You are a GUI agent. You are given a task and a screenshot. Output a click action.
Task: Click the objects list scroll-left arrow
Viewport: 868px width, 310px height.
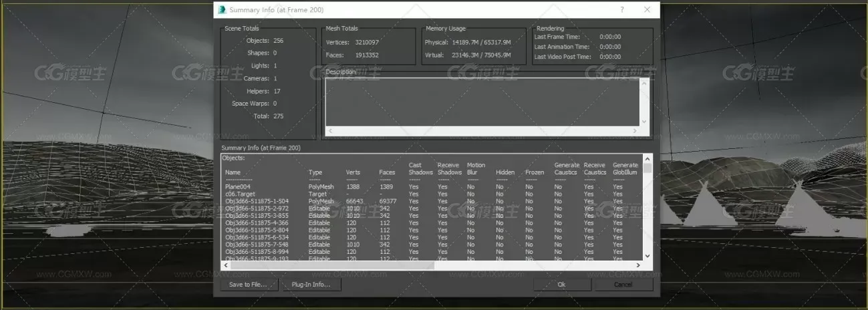[x=226, y=265]
